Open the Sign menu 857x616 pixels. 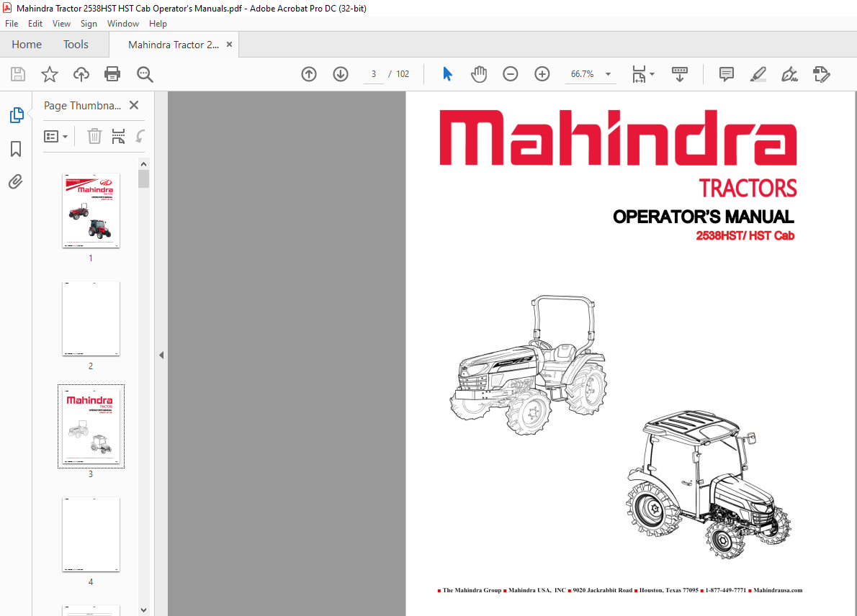point(89,24)
